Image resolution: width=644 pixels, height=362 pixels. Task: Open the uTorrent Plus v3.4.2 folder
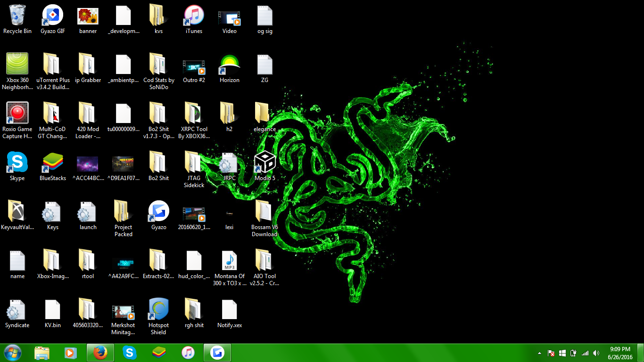[x=53, y=72]
